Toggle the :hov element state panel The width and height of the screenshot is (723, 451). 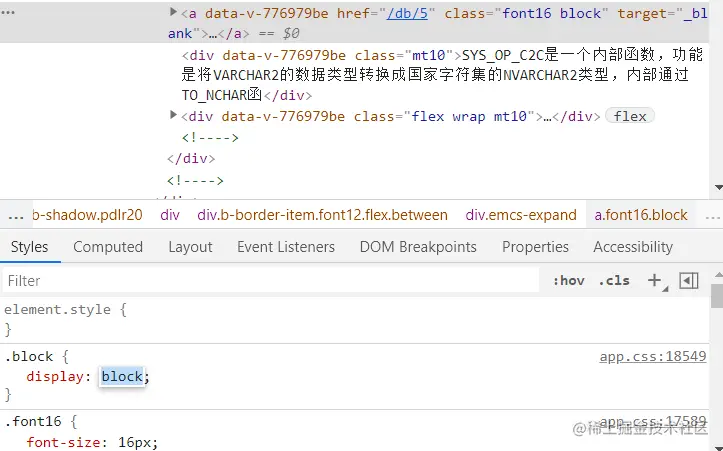pos(568,280)
